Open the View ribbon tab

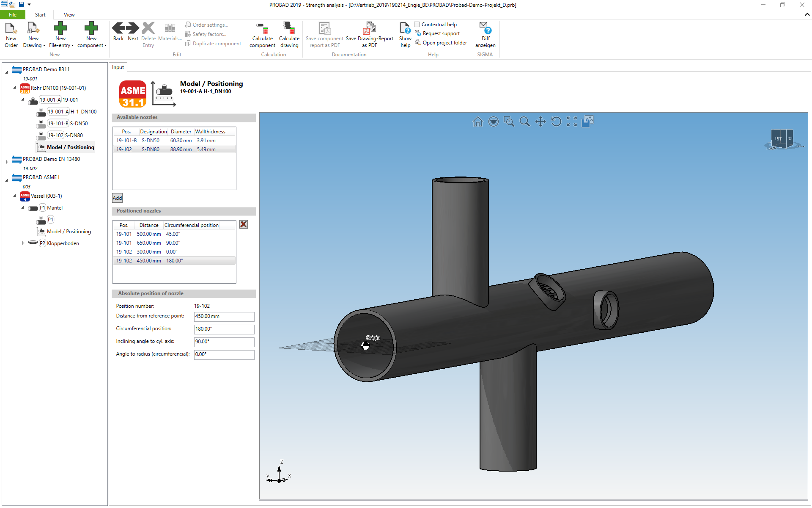[69, 15]
